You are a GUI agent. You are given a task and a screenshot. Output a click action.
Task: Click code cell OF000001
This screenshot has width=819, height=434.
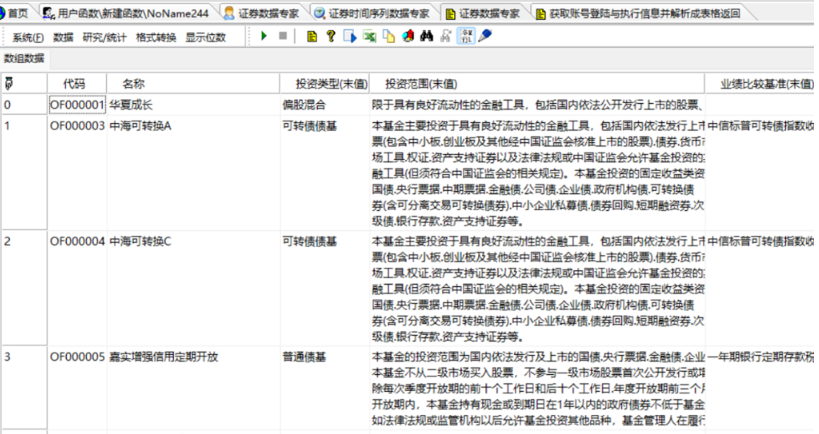point(77,104)
